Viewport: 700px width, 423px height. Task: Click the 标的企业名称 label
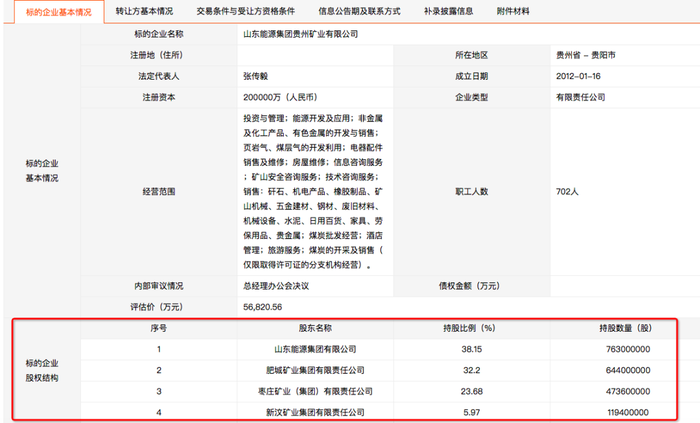[159, 34]
